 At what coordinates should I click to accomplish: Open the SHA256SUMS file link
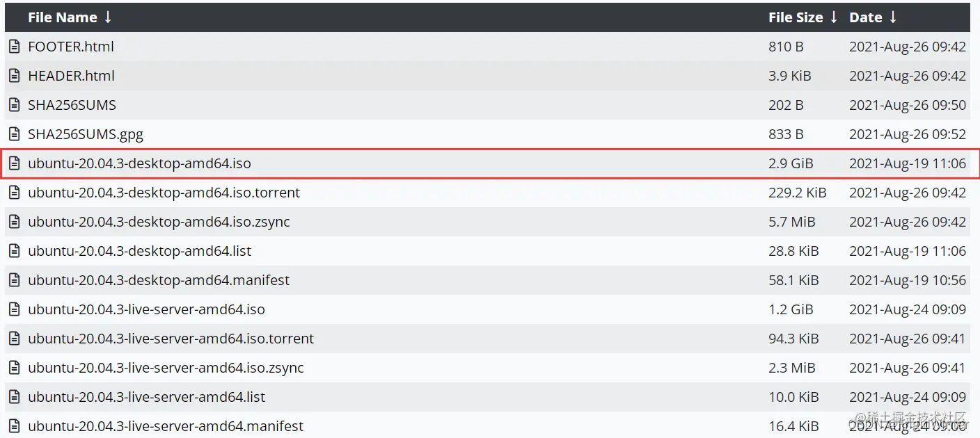click(x=72, y=105)
